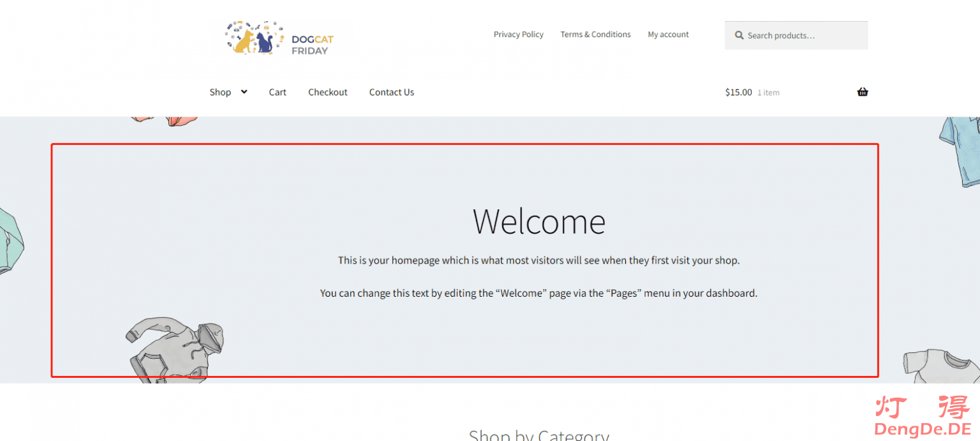Click the magnifier icon in the search box
Image resolution: width=980 pixels, height=441 pixels.
pyautogui.click(x=739, y=36)
